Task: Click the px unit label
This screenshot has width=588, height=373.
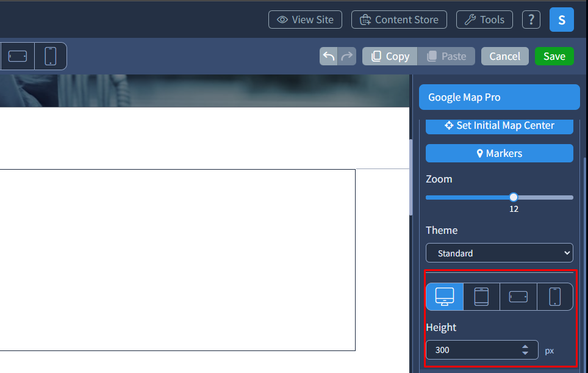Action: (550, 351)
